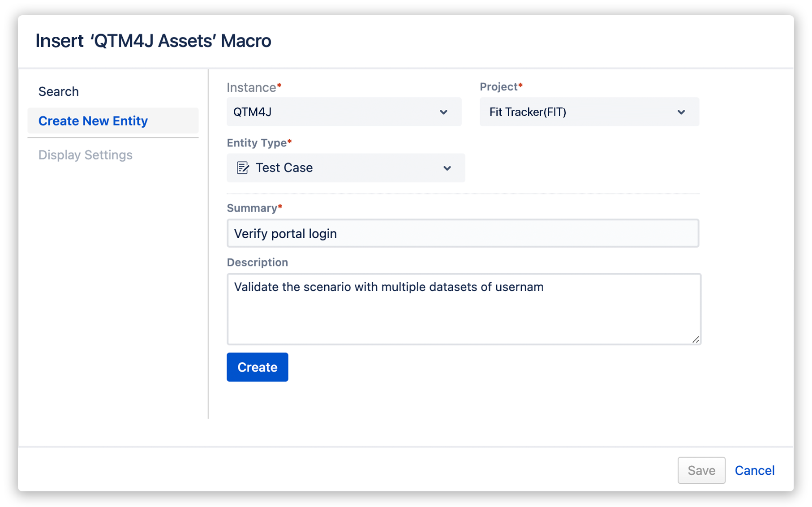Click the Save button

coord(701,470)
